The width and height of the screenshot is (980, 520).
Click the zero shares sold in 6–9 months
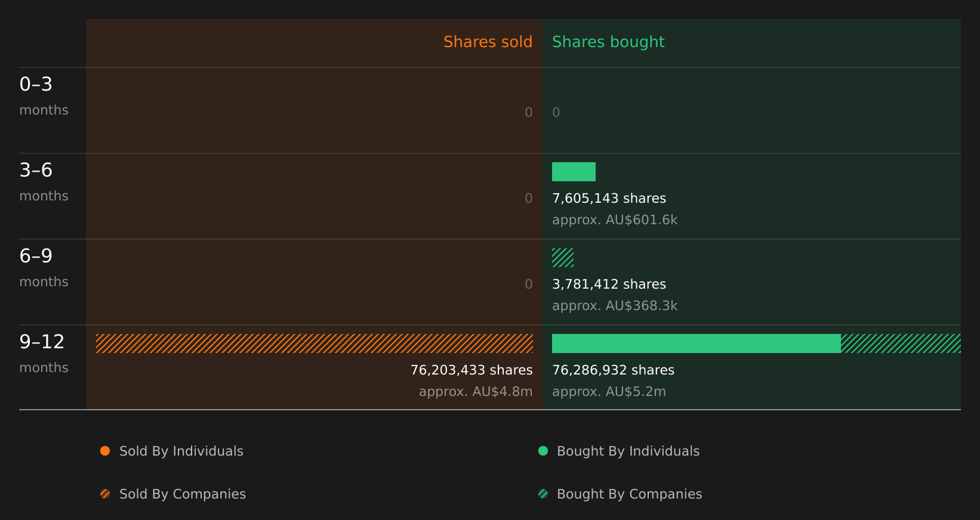528,284
